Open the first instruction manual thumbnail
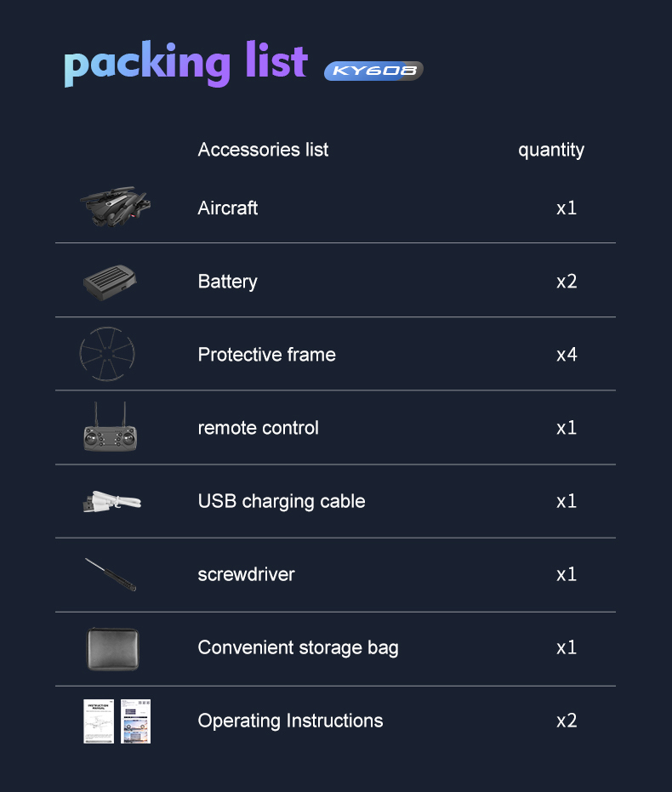This screenshot has width=672, height=792. 99,721
